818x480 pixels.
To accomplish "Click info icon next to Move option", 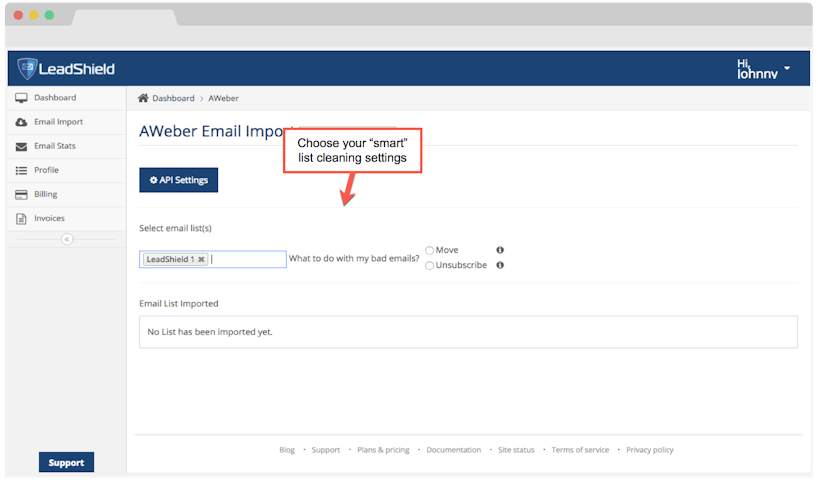I will coord(500,250).
